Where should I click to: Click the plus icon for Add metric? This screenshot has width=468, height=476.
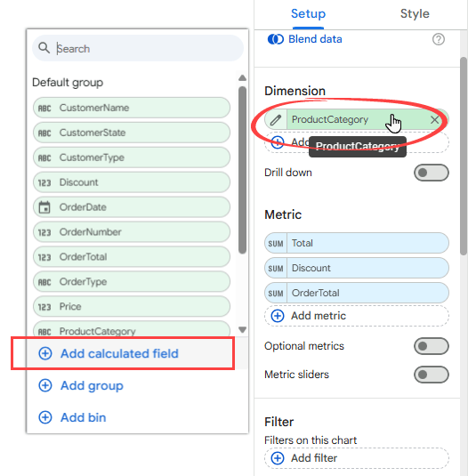coord(278,316)
